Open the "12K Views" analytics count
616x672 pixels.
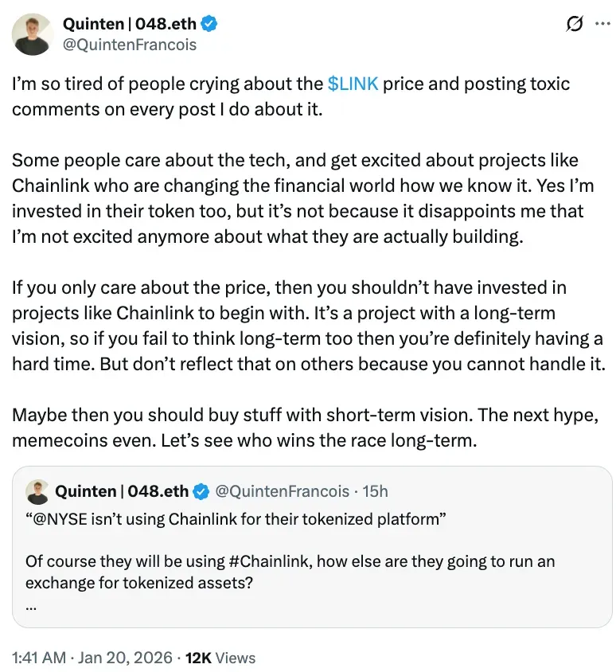tap(220, 658)
